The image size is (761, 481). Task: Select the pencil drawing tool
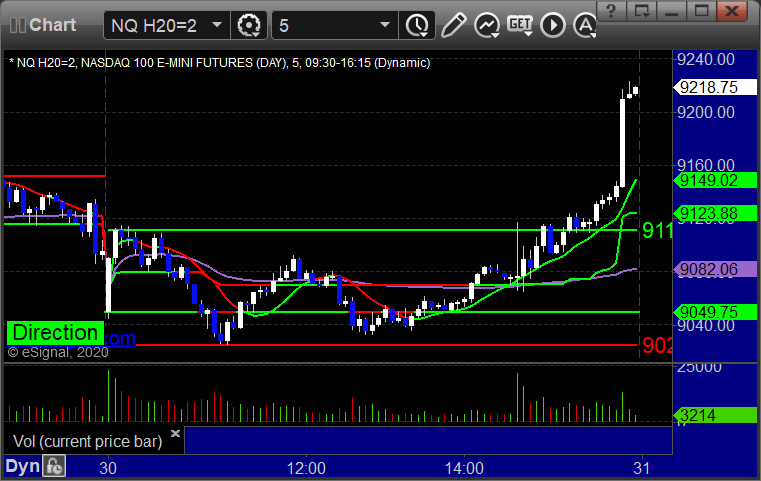click(x=453, y=24)
